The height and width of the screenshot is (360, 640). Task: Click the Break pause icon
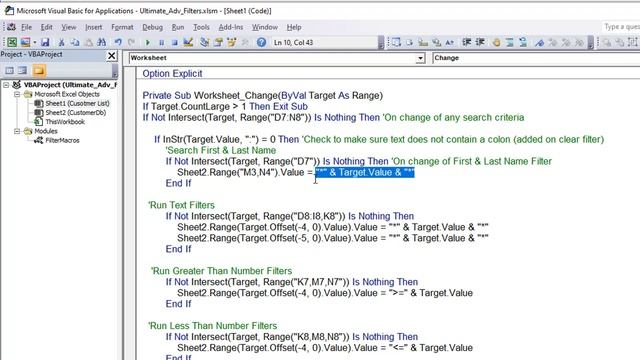click(x=161, y=42)
